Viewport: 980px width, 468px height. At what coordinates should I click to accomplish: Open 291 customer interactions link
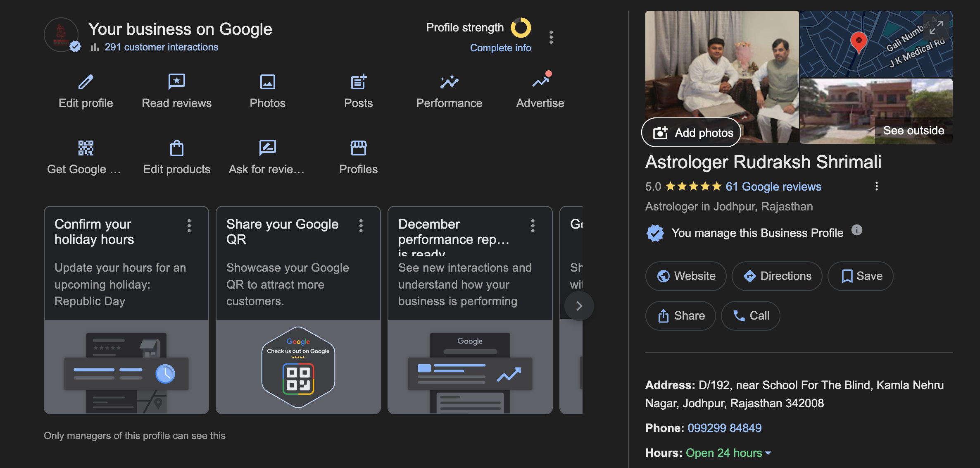161,47
